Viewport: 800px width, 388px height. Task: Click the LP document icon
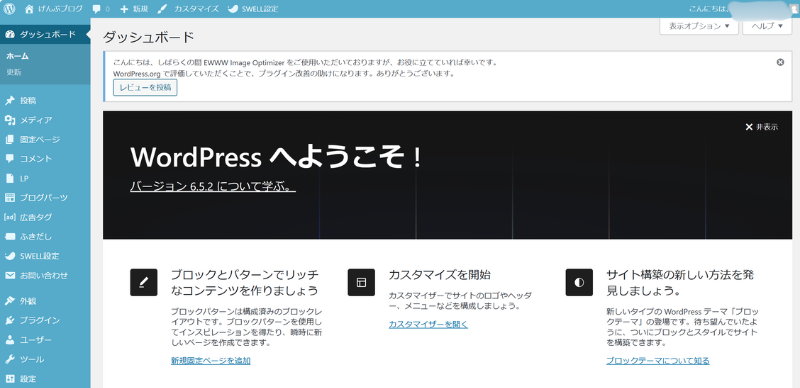[10, 178]
